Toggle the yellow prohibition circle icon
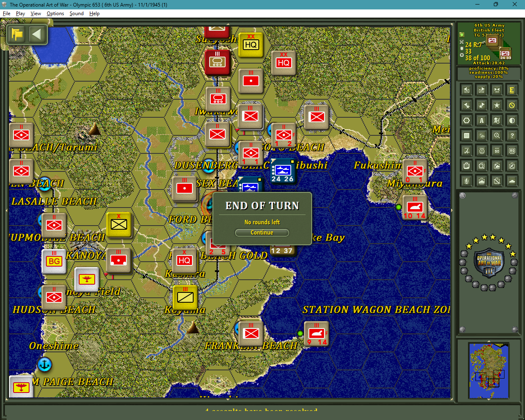This screenshot has width=525, height=420. [x=512, y=105]
